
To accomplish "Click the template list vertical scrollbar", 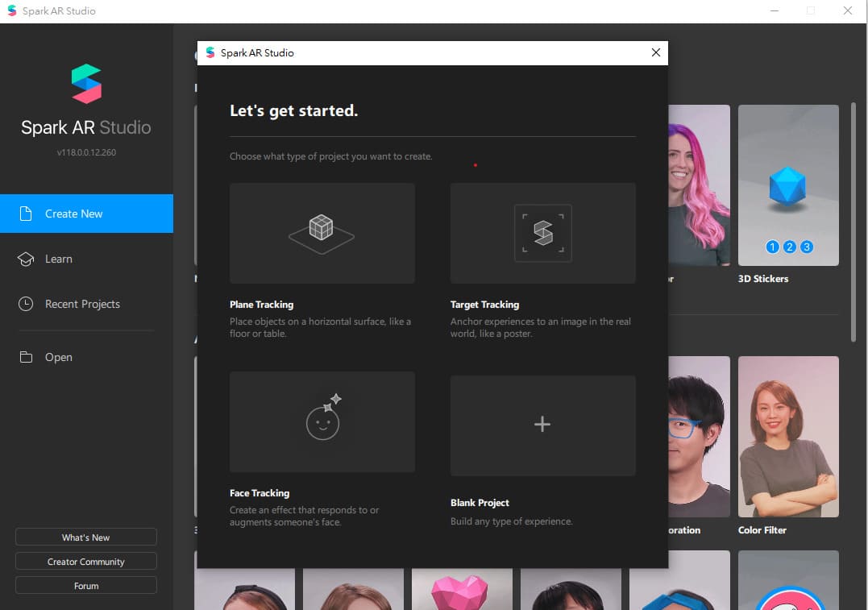I will click(x=853, y=222).
